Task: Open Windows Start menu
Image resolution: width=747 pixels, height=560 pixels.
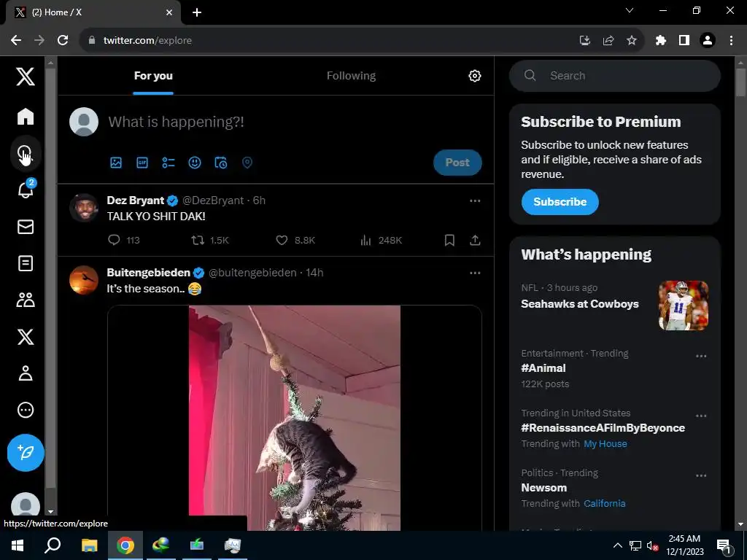Action: point(18,545)
